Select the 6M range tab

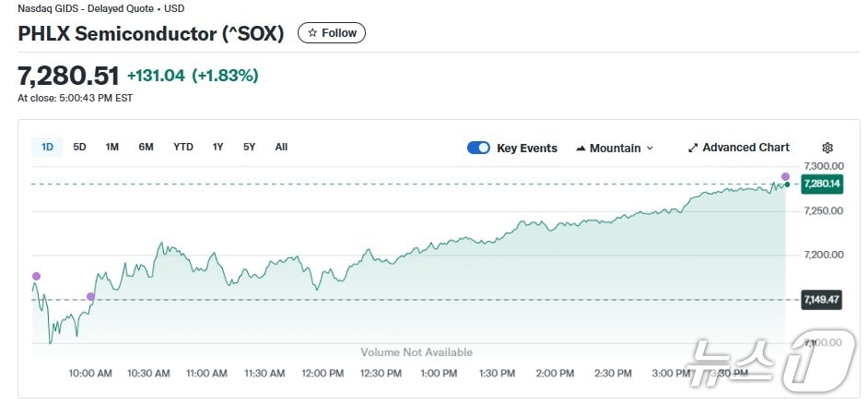pos(146,147)
